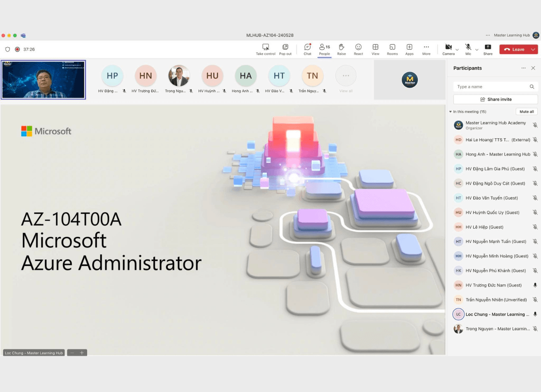
Task: Click HT participant avatar tile
Action: point(279,76)
